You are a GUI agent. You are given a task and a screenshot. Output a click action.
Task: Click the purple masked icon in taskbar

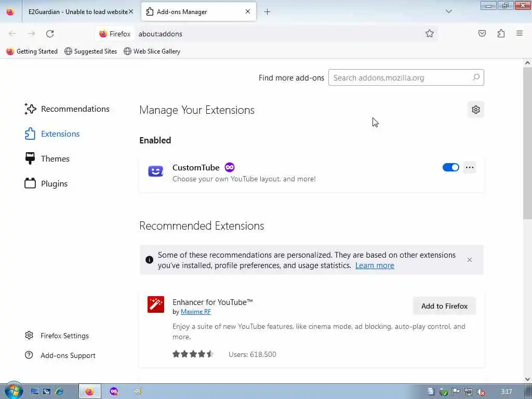click(114, 392)
